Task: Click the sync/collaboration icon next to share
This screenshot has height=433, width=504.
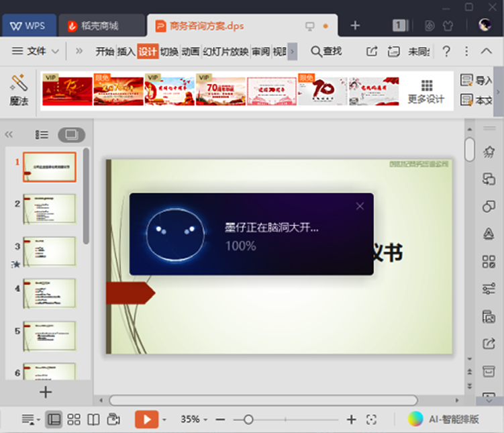Action: [x=393, y=52]
